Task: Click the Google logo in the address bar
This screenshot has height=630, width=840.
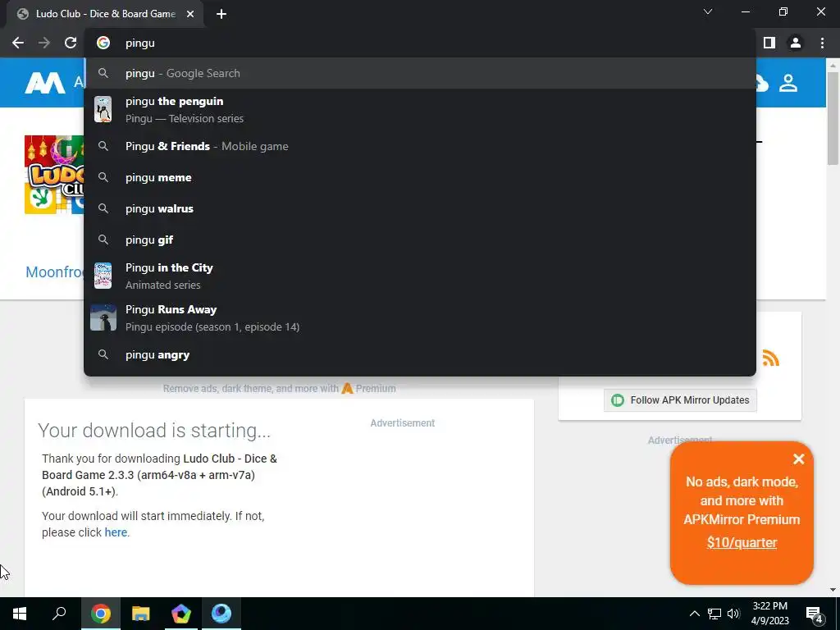Action: pos(103,43)
